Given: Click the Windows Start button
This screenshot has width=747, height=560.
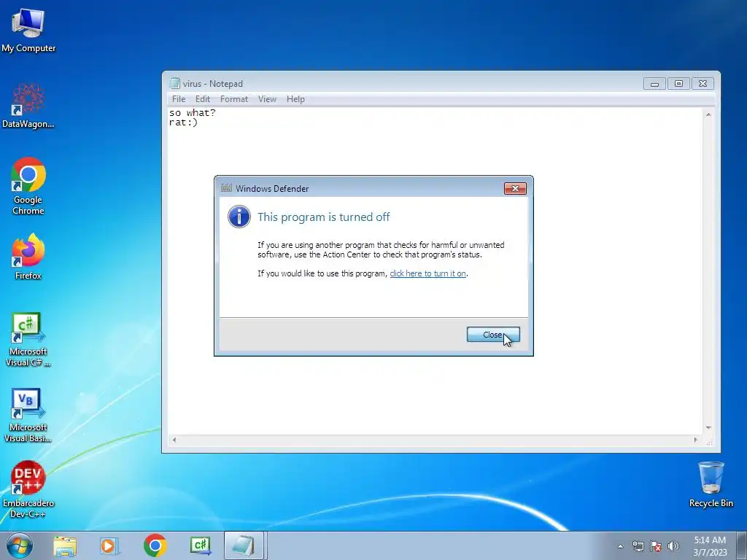Looking at the screenshot, I should (x=20, y=545).
